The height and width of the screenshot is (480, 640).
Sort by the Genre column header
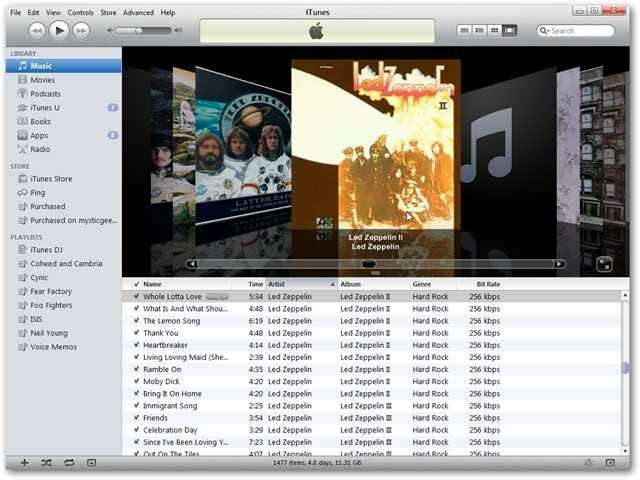(x=433, y=284)
